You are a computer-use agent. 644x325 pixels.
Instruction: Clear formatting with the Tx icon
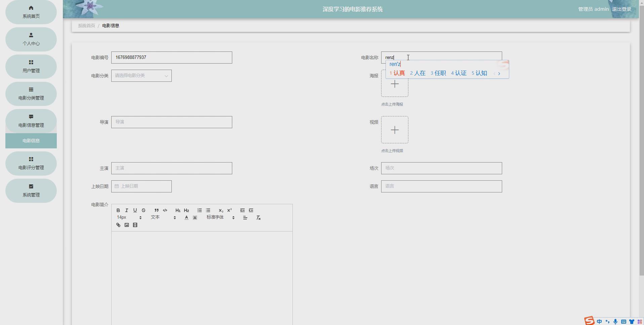(x=258, y=218)
